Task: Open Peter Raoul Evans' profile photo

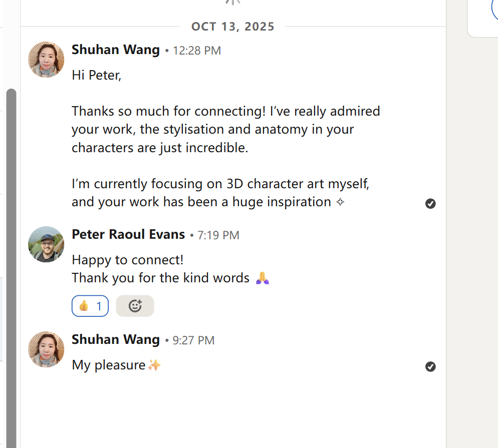Action: click(x=46, y=244)
